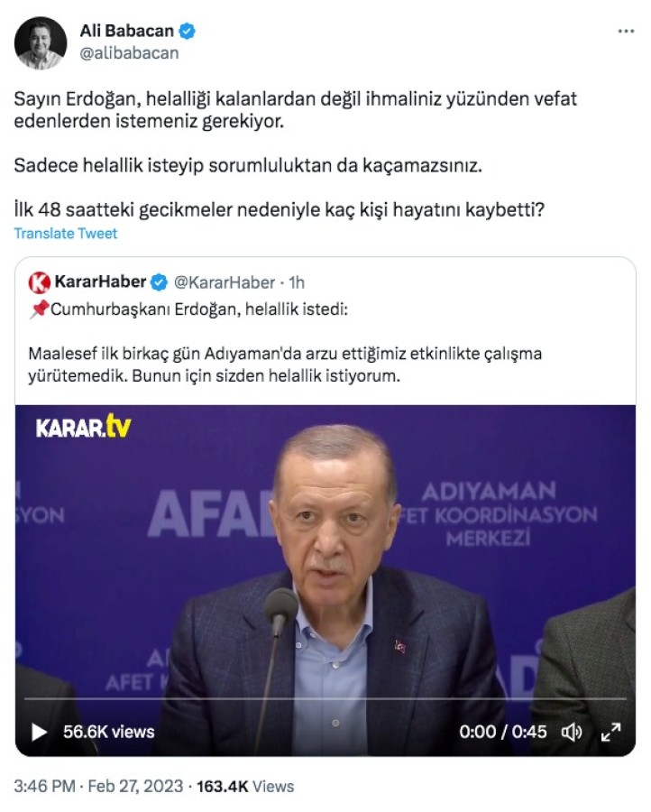Click the blue verified badge beside Ali Babacan
Image resolution: width=651 pixels, height=812 pixels.
187,31
